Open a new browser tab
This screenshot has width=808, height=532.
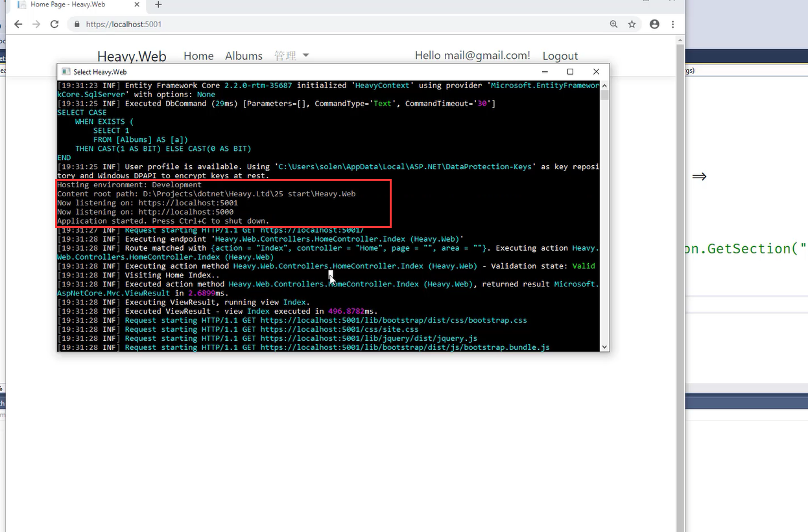click(x=158, y=5)
